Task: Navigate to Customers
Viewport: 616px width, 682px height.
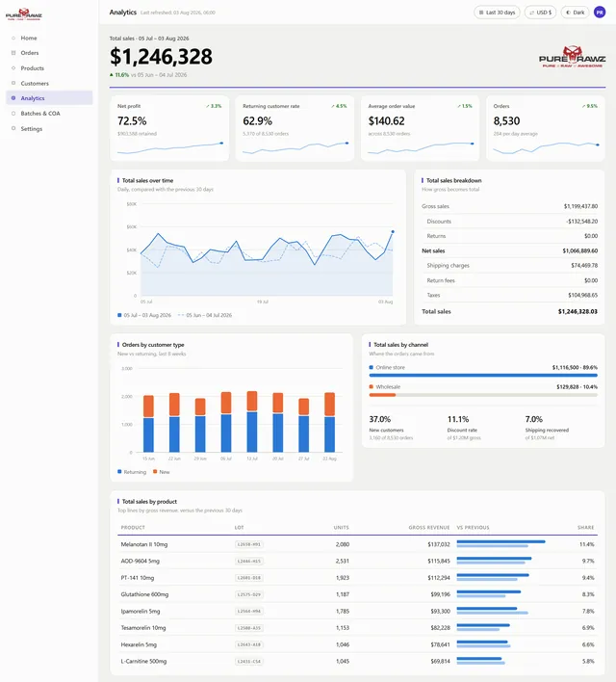Action: (x=49, y=83)
